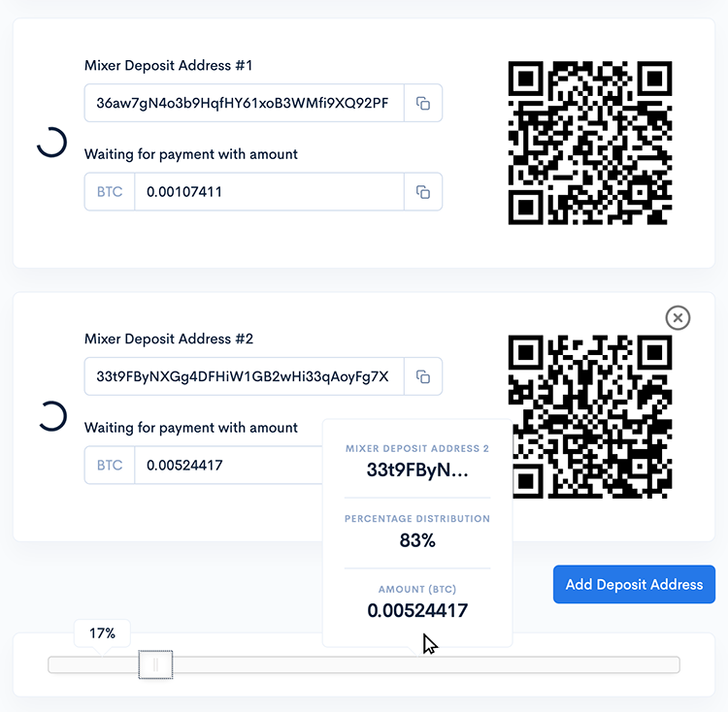Remove Mixer Deposit Address #2 card
The height and width of the screenshot is (712, 728).
point(678,317)
